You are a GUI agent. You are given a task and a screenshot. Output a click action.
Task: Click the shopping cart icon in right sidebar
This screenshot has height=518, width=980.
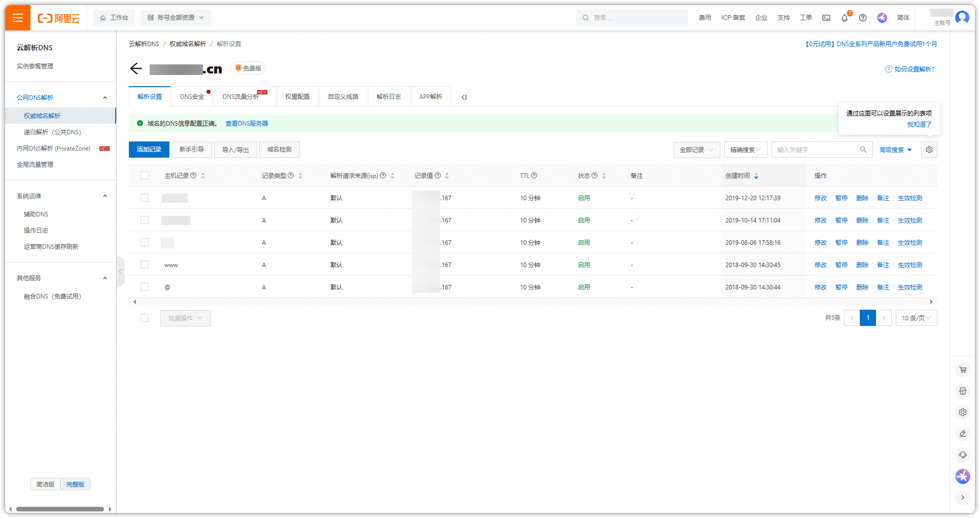pos(962,370)
